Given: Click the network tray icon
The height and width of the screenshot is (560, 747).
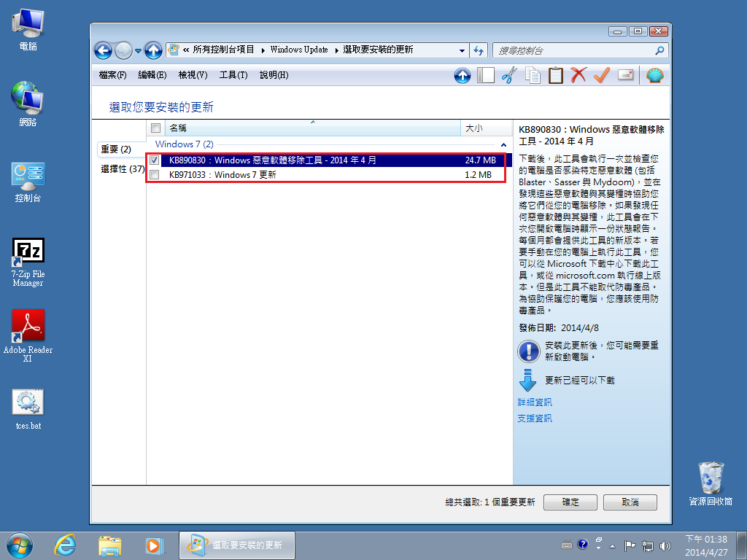Looking at the screenshot, I should [648, 545].
